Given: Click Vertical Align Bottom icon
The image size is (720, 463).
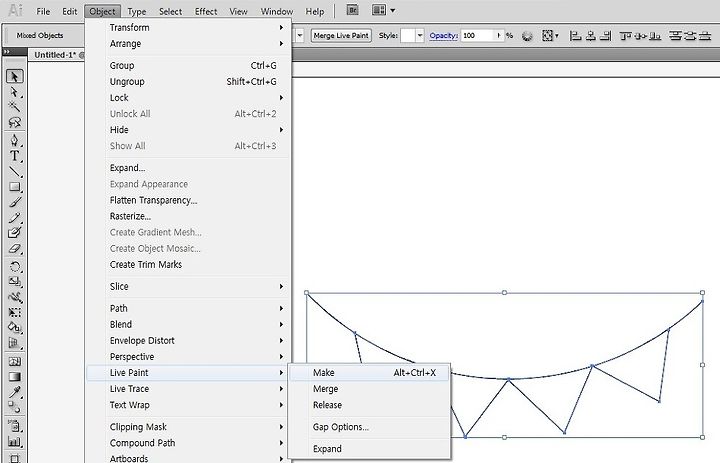Looking at the screenshot, I should (x=655, y=35).
